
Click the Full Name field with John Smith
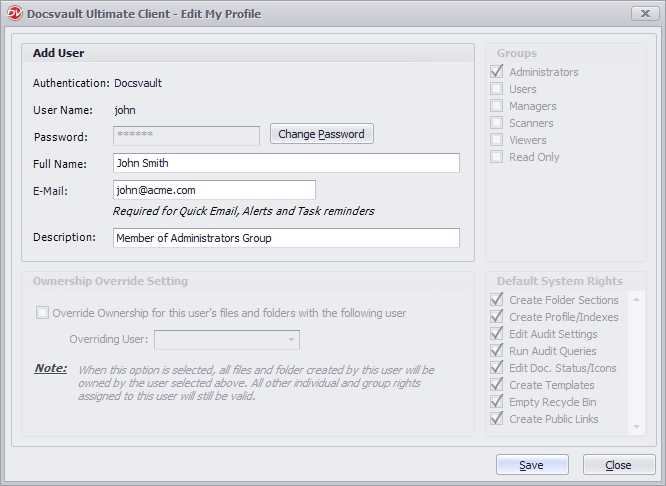point(286,163)
